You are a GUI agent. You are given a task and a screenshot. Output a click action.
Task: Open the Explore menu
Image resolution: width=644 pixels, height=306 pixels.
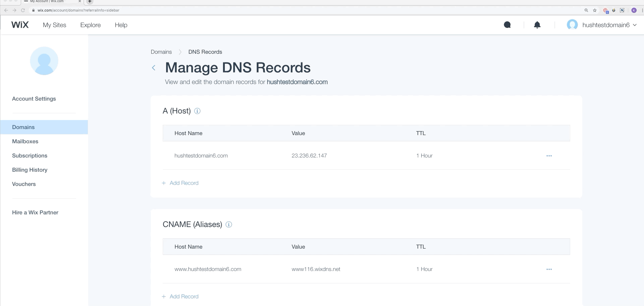point(90,25)
